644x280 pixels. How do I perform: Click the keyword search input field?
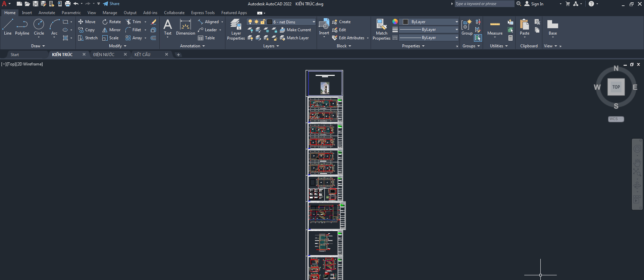click(484, 4)
